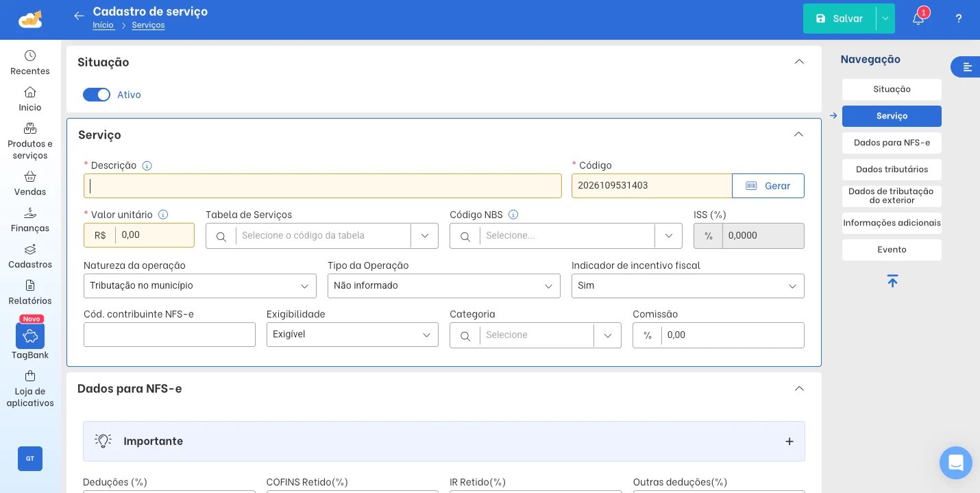
Task: Focus the Descrição input field
Action: 323,186
